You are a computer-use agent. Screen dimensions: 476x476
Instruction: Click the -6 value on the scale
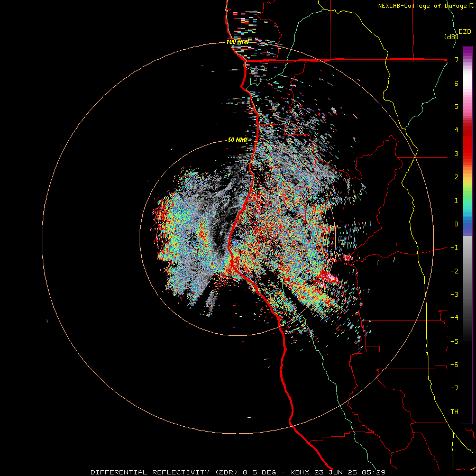[454, 365]
